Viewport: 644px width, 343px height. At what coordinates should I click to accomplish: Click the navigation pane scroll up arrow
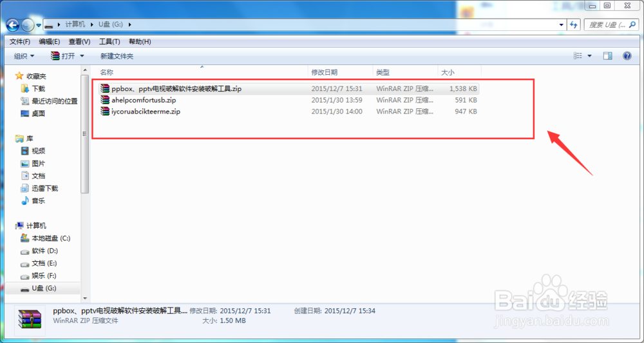click(85, 69)
